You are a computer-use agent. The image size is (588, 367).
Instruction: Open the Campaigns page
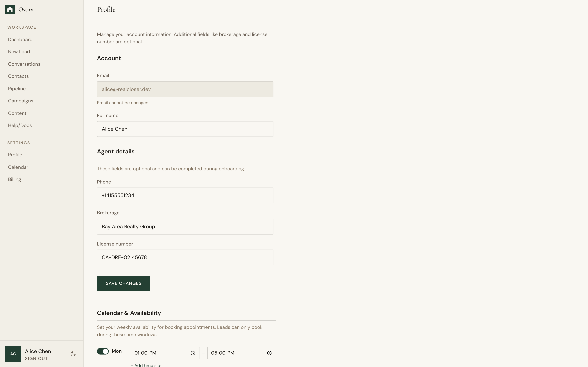click(x=21, y=101)
